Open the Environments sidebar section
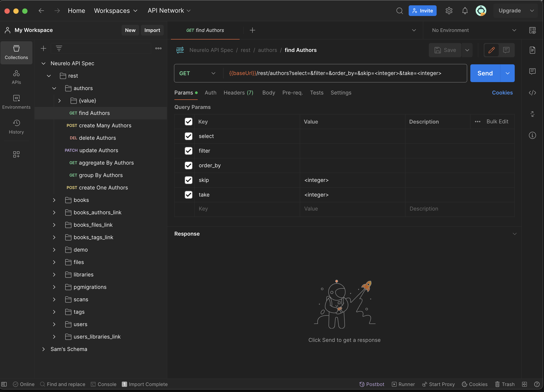Viewport: 544px width, 392px height. [x=16, y=102]
